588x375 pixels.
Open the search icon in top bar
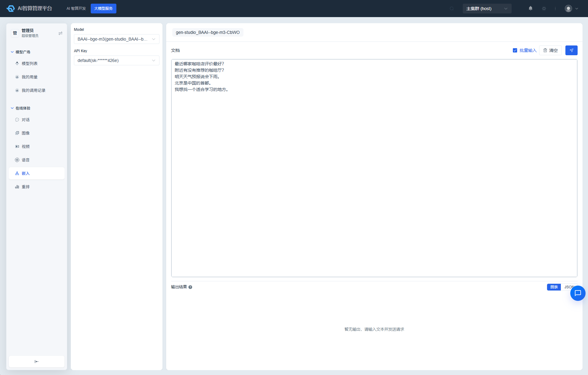click(x=452, y=9)
